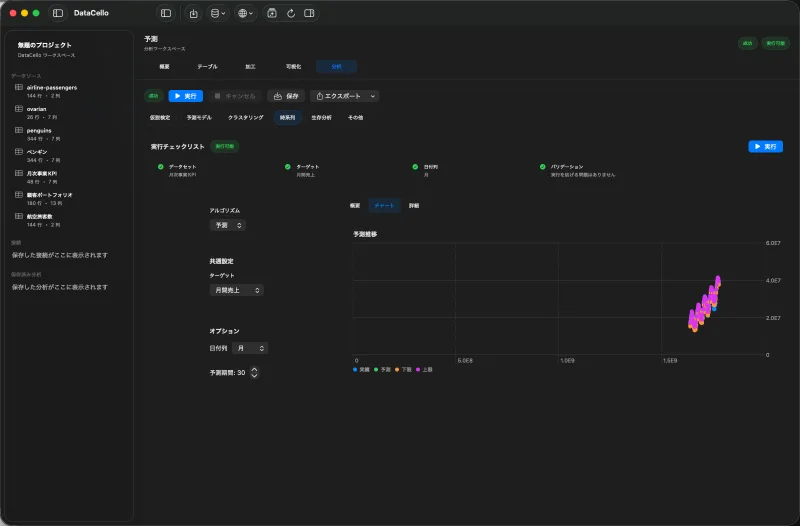Screen dimensions: 800x526
Task: Click table icon beside ペンギン dataset
Action: 19,152
